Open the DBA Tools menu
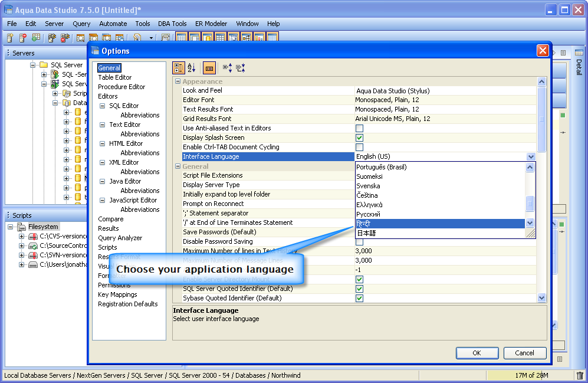The image size is (588, 383). (x=172, y=24)
